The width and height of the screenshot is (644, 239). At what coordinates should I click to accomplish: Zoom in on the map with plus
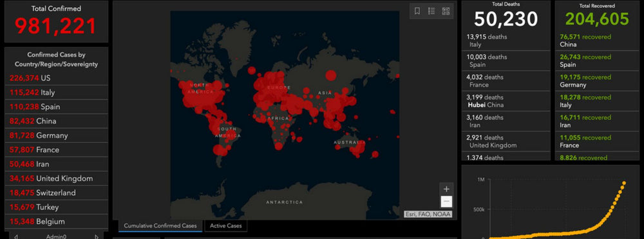click(x=446, y=189)
